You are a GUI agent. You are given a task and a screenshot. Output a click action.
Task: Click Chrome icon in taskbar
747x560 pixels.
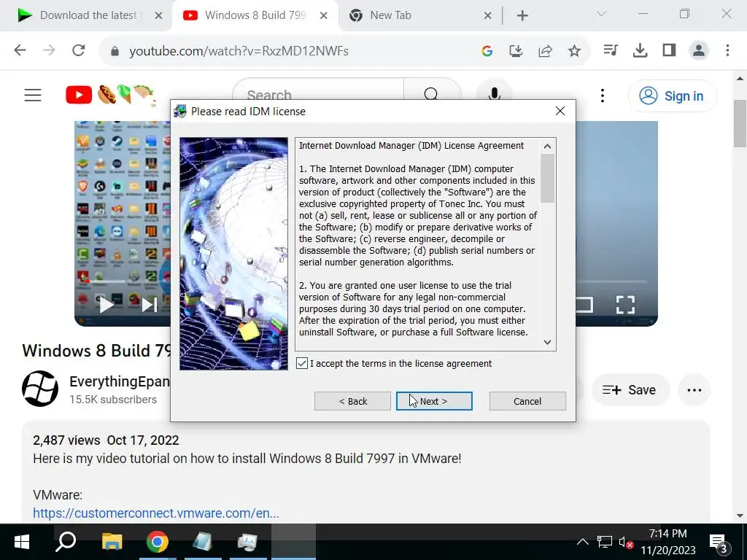click(x=158, y=542)
